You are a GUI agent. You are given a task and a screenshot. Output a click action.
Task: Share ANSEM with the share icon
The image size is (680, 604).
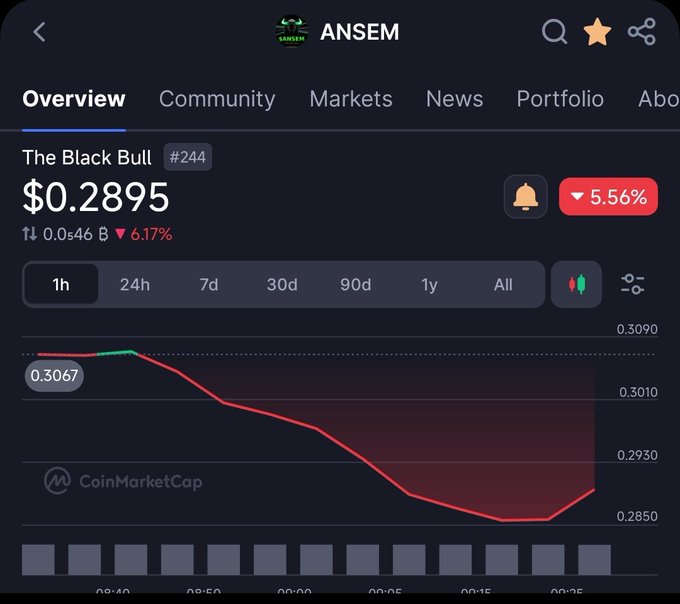click(642, 32)
